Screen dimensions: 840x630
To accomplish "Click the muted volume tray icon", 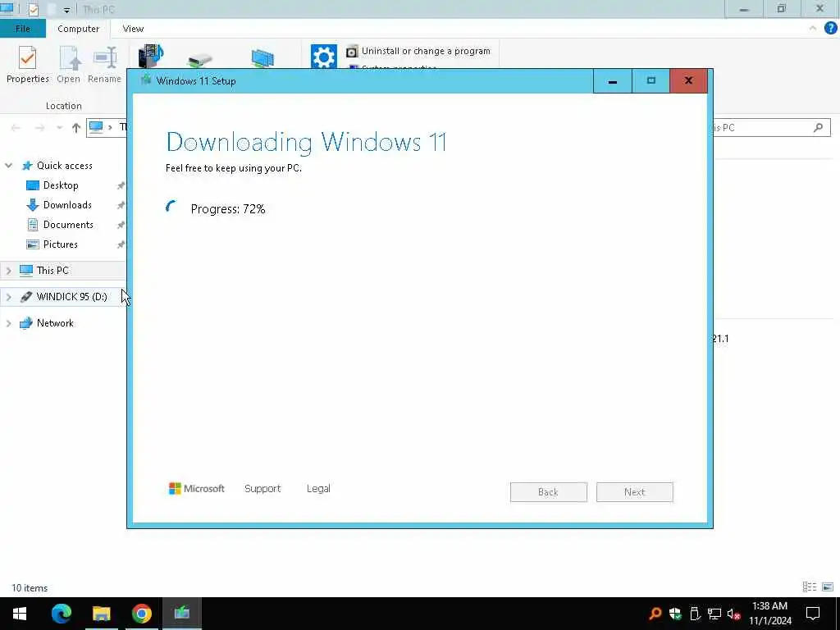I will coord(734,614).
